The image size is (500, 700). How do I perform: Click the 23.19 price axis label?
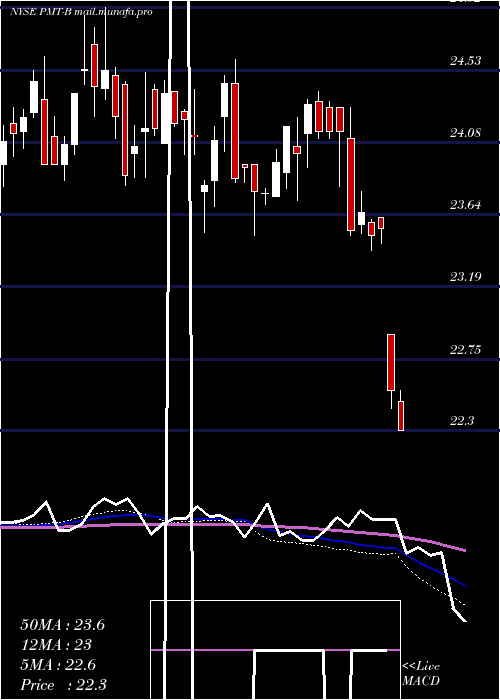(x=465, y=277)
